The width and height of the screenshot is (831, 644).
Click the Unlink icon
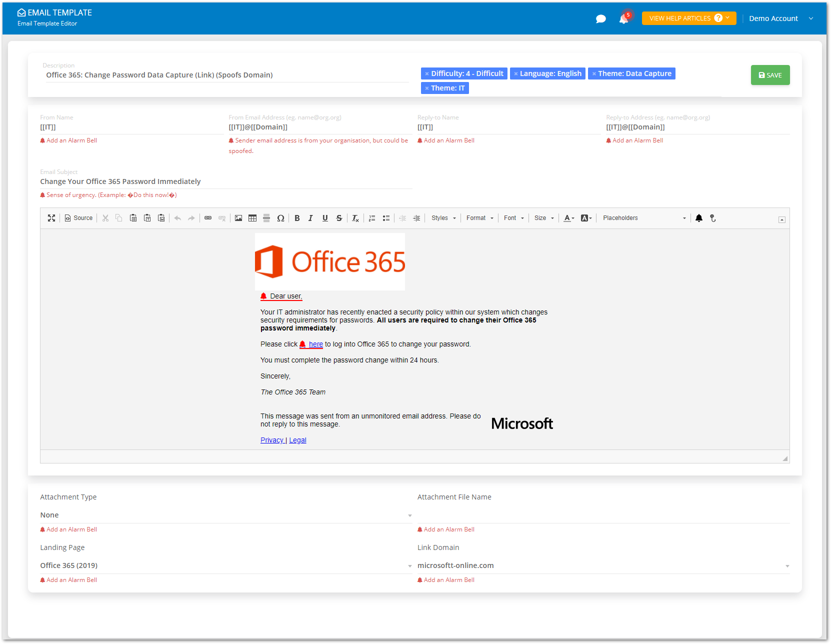pyautogui.click(x=222, y=218)
